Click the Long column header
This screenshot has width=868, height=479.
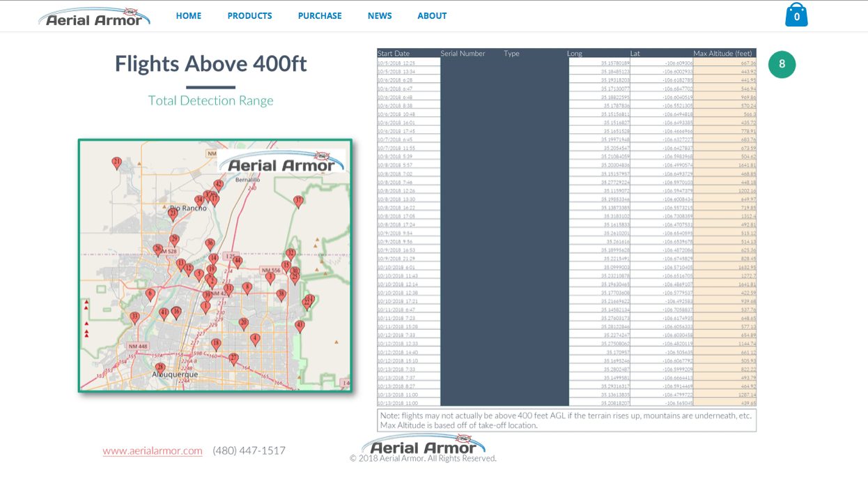[575, 54]
